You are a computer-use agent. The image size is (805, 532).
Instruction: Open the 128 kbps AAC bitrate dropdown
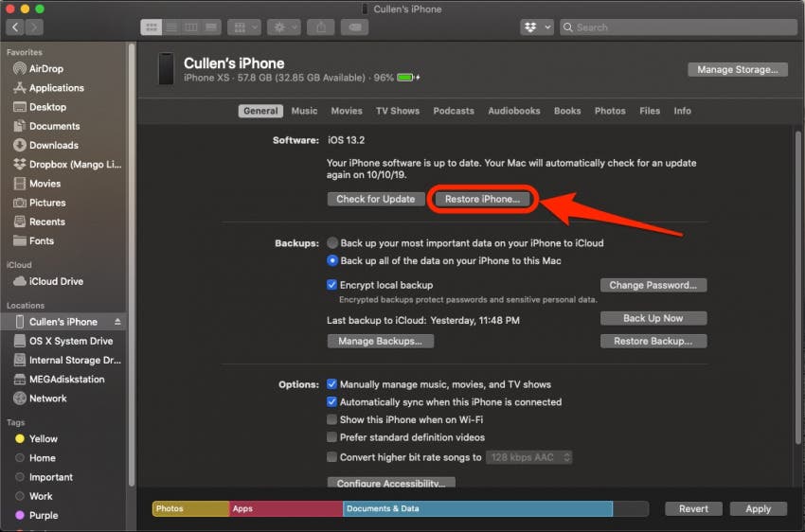point(528,457)
